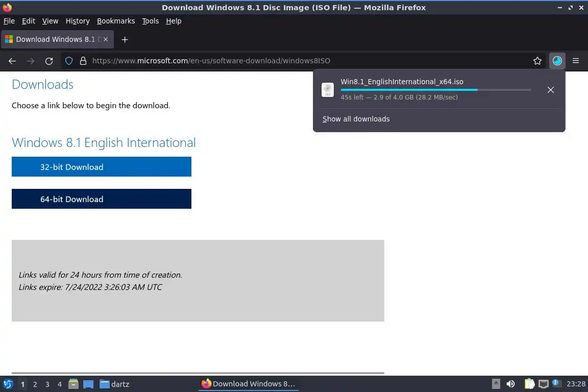The image size is (588, 392).
Task: Open the dartz folder launcher
Action: (x=114, y=384)
